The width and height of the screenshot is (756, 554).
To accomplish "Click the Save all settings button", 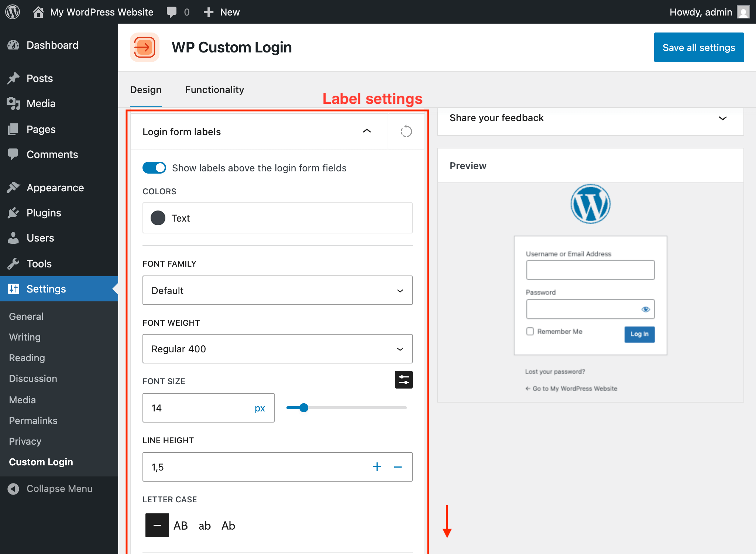I will (699, 47).
